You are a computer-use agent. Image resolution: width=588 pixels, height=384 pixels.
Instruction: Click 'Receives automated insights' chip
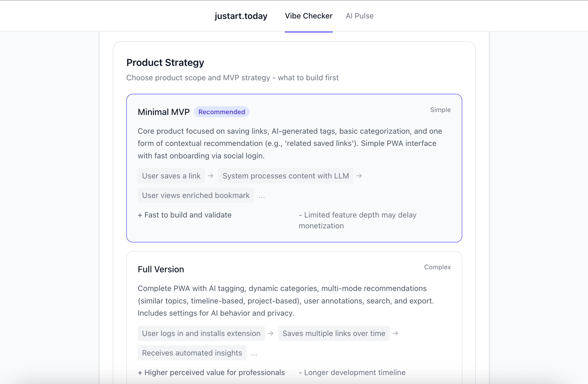pos(192,353)
